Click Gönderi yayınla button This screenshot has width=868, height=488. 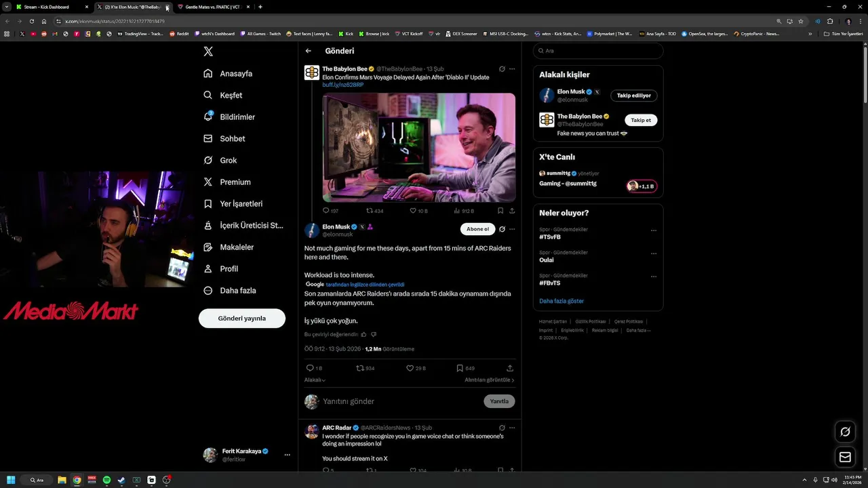[x=242, y=318]
